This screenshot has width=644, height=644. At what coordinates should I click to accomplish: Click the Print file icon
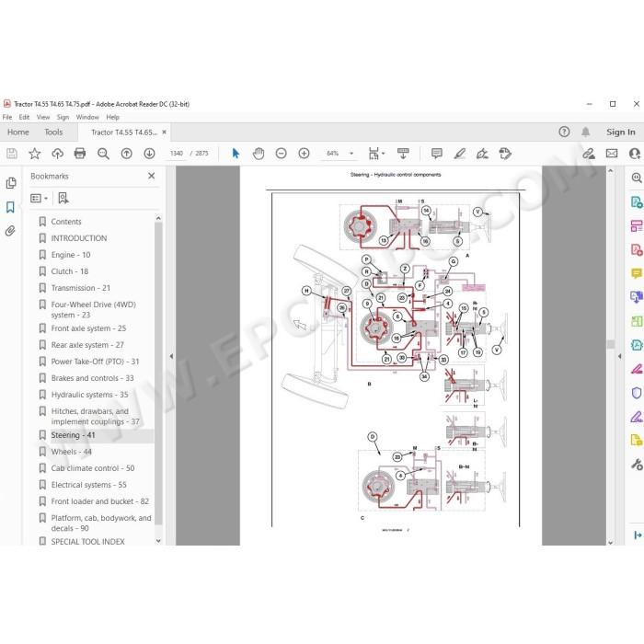point(80,154)
